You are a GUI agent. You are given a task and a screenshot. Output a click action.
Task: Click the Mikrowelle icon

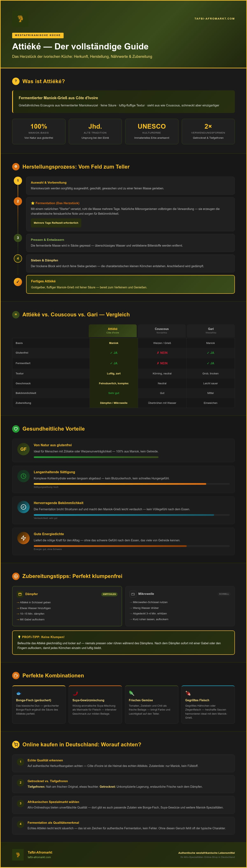pos(133,594)
